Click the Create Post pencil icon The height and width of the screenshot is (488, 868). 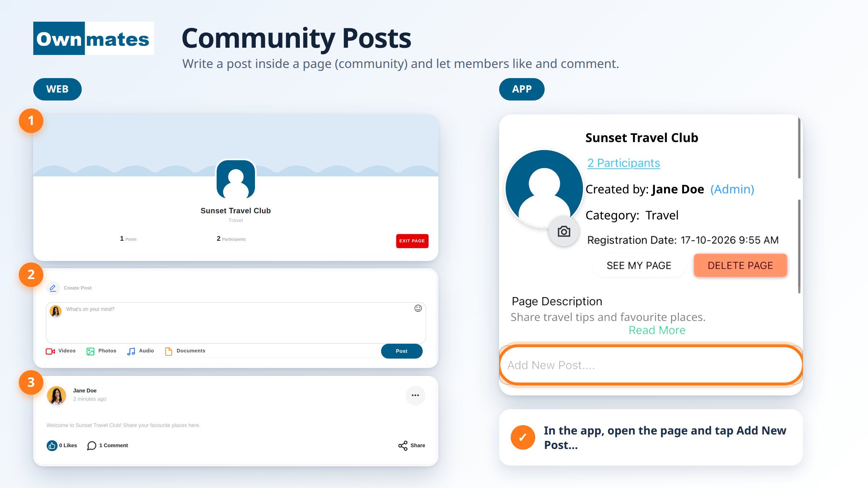[x=53, y=288]
